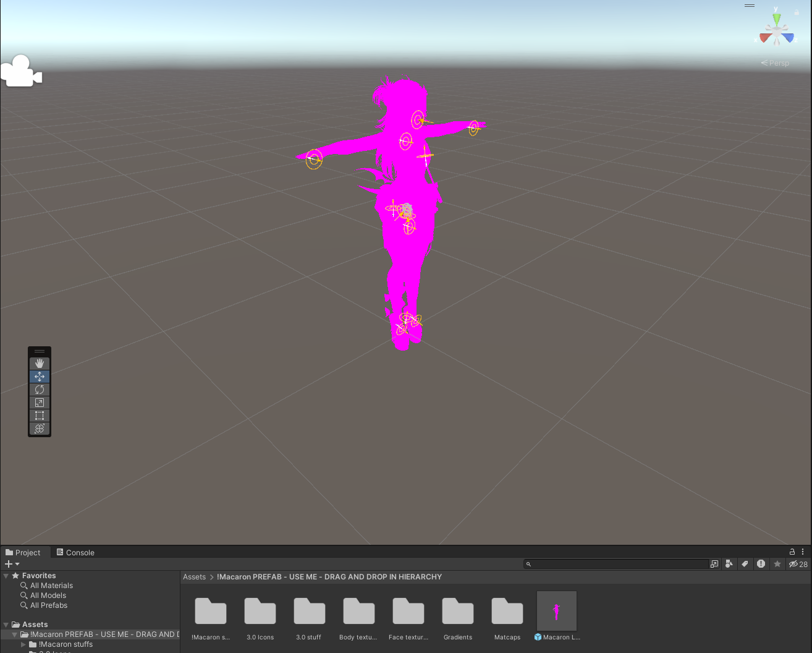Collapse the !Macaron PREFAB folder arrow
The height and width of the screenshot is (653, 812).
[15, 634]
